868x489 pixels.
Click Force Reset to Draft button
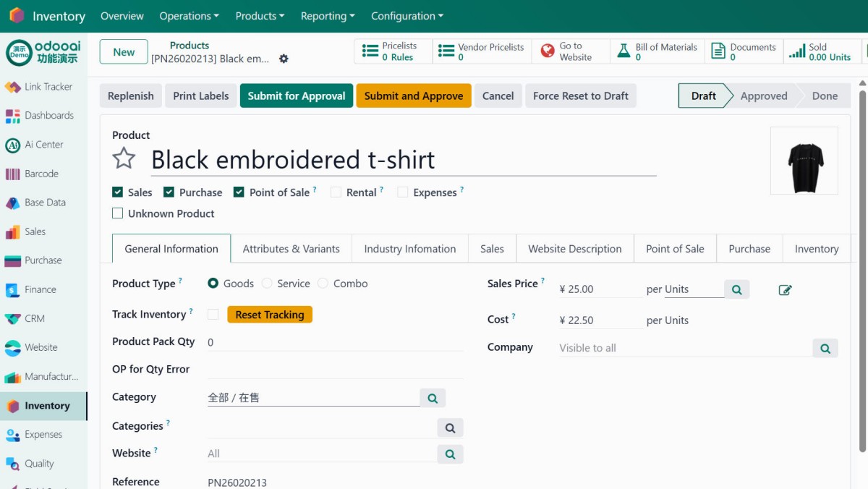pos(581,95)
